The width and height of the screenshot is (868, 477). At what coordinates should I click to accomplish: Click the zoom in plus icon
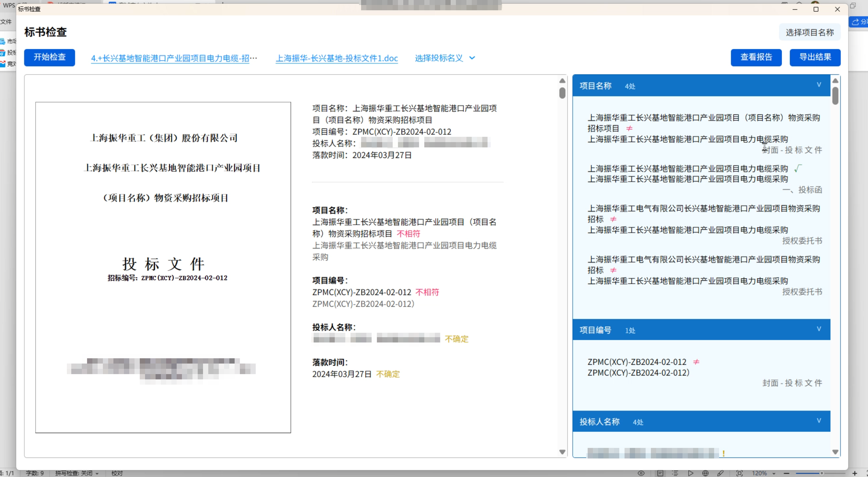[x=855, y=473]
